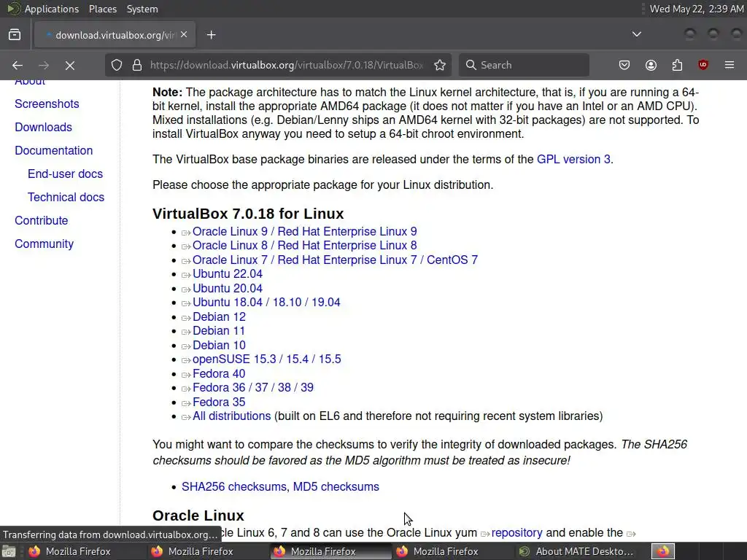The height and width of the screenshot is (560, 747).
Task: Download openSUSE 15.3 / 15.4 / 15.5 package
Action: [267, 359]
